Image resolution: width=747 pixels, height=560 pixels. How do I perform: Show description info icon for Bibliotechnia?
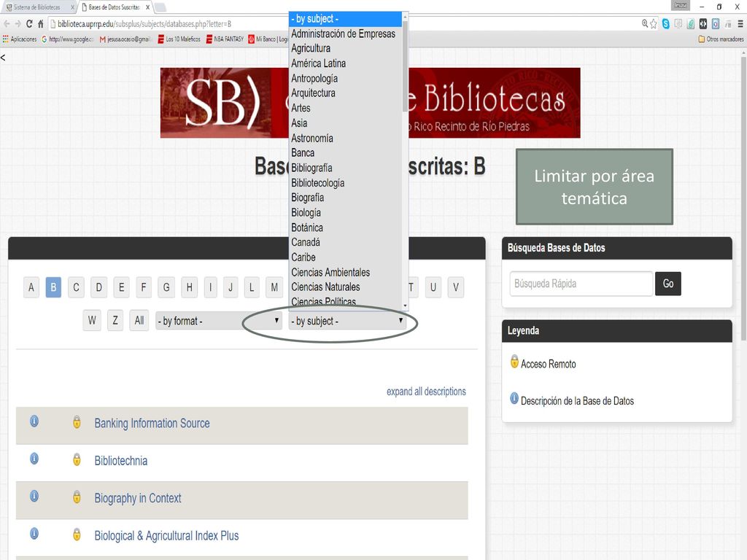(34, 459)
